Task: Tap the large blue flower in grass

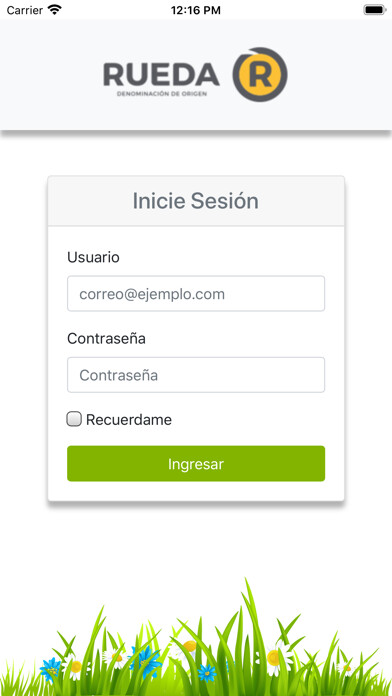Action: pyautogui.click(x=146, y=660)
